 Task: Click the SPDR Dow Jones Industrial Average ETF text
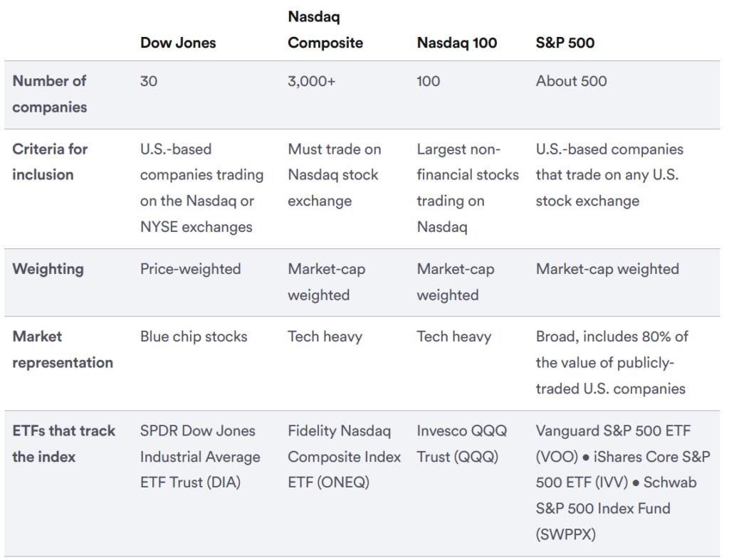click(x=200, y=456)
